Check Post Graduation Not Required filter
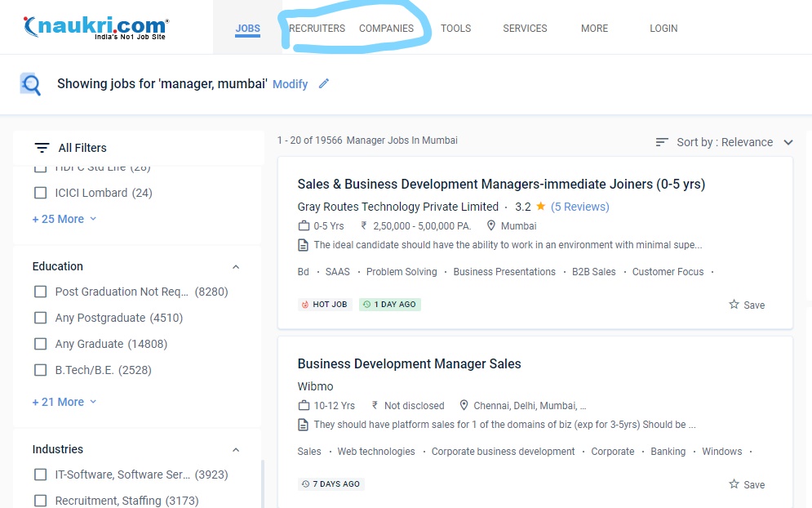This screenshot has width=812, height=508. 40,292
